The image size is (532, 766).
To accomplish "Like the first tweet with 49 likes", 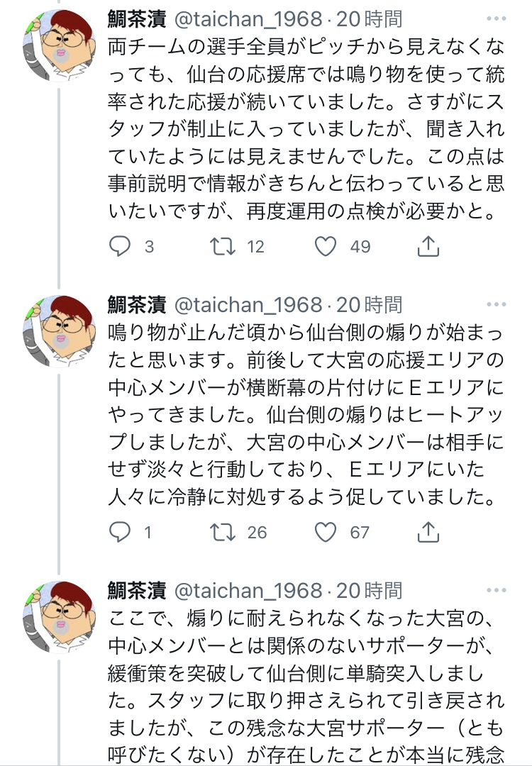I will [326, 246].
